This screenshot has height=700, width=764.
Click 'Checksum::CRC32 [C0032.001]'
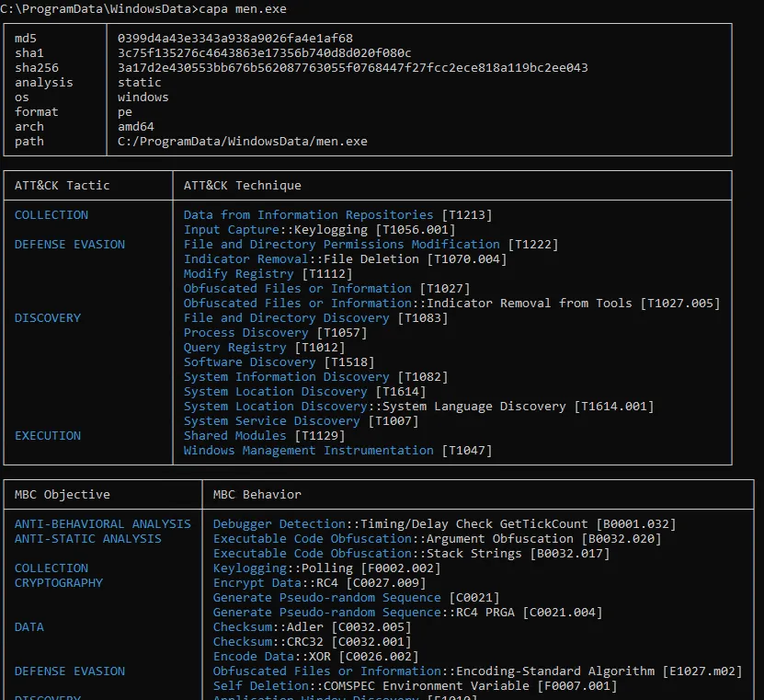(312, 641)
